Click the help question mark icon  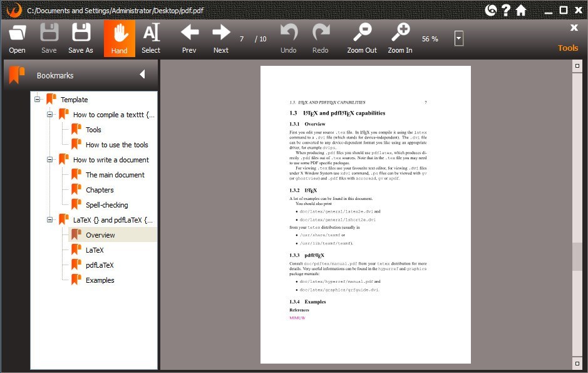[x=506, y=10]
